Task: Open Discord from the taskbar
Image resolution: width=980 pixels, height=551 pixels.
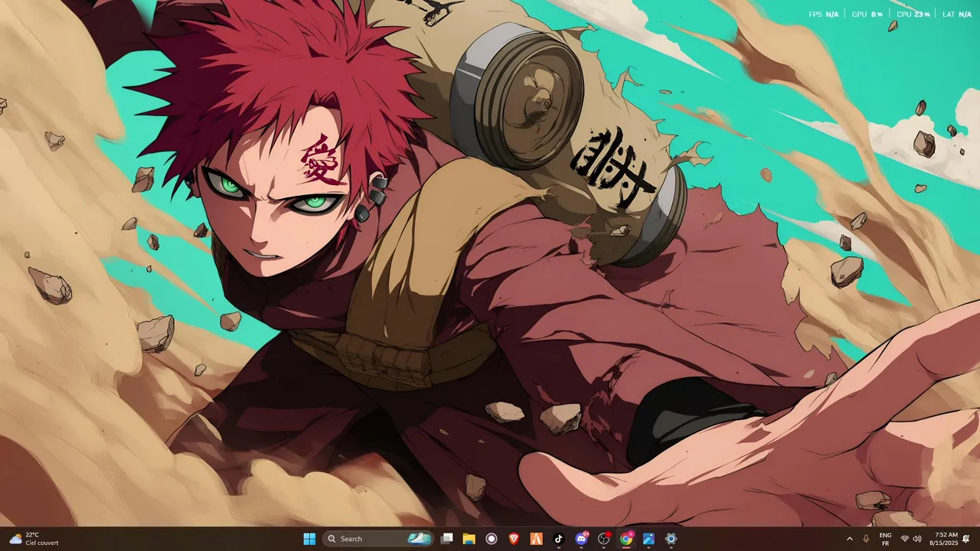Action: tap(581, 539)
